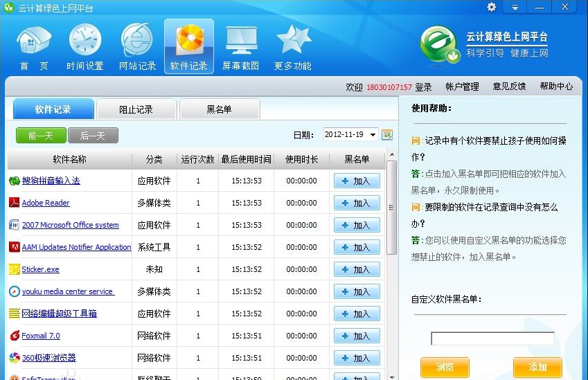Add 2007 Microsoft Office to blacklist

point(357,225)
